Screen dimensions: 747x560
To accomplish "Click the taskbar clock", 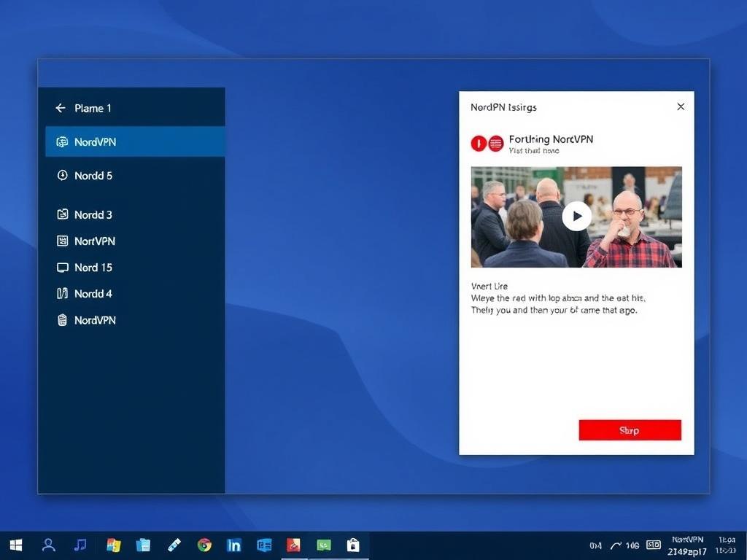I will coord(726,545).
